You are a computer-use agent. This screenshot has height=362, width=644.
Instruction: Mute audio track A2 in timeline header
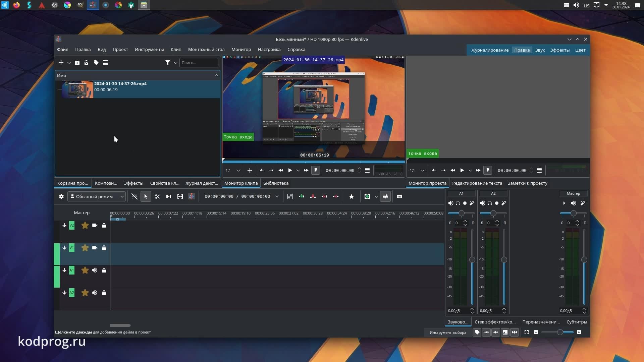click(95, 293)
